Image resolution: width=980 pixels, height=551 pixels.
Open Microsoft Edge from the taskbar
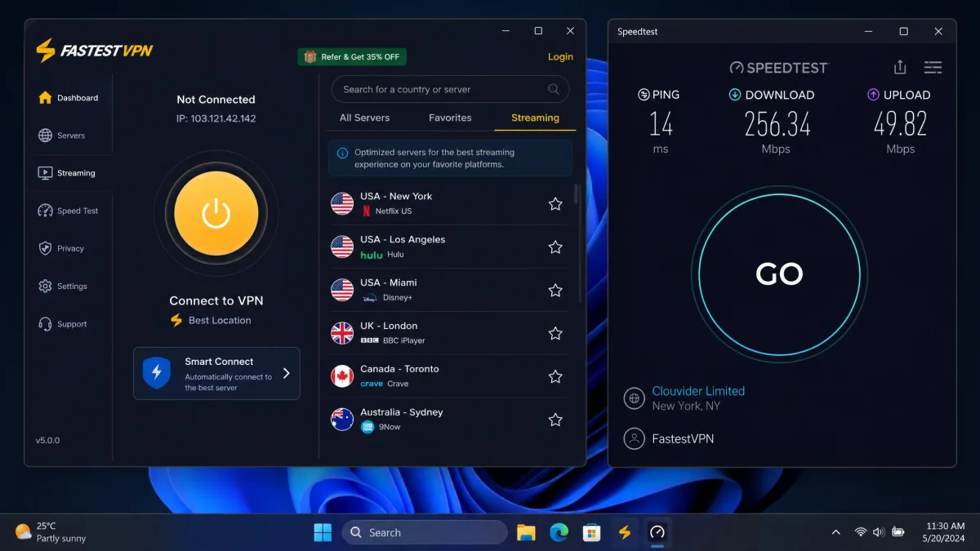pyautogui.click(x=559, y=532)
